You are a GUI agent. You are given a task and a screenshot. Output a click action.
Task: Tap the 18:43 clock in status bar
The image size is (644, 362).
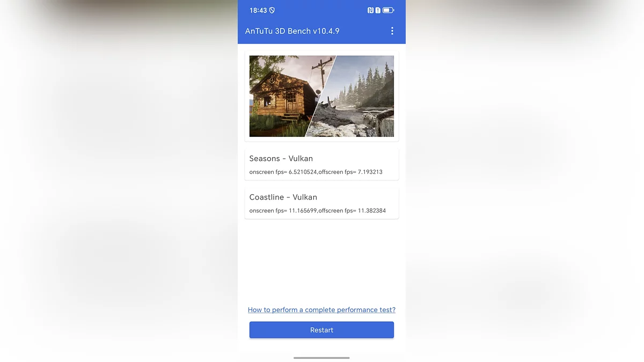258,10
